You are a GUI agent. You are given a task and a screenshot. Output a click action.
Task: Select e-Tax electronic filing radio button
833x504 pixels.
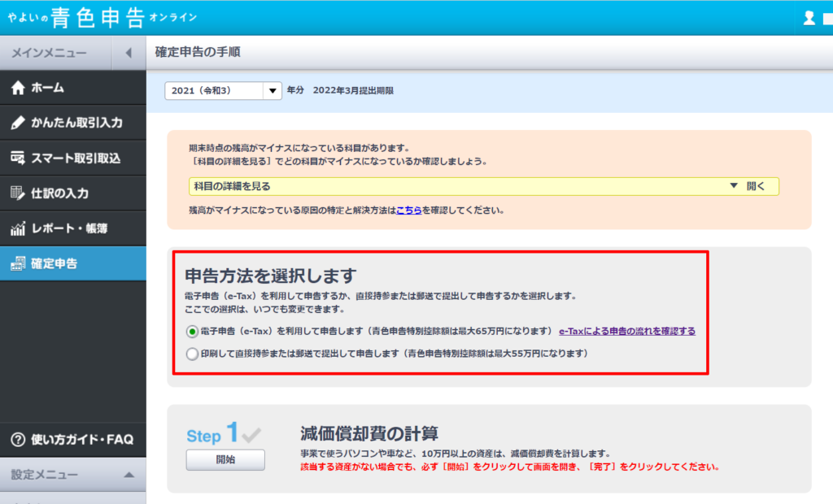[192, 332]
